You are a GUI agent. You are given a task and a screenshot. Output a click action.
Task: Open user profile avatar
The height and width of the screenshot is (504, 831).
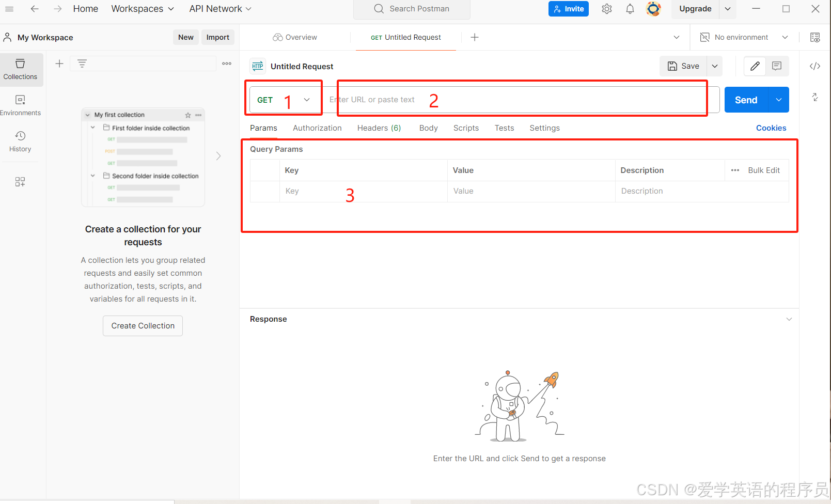pyautogui.click(x=653, y=9)
